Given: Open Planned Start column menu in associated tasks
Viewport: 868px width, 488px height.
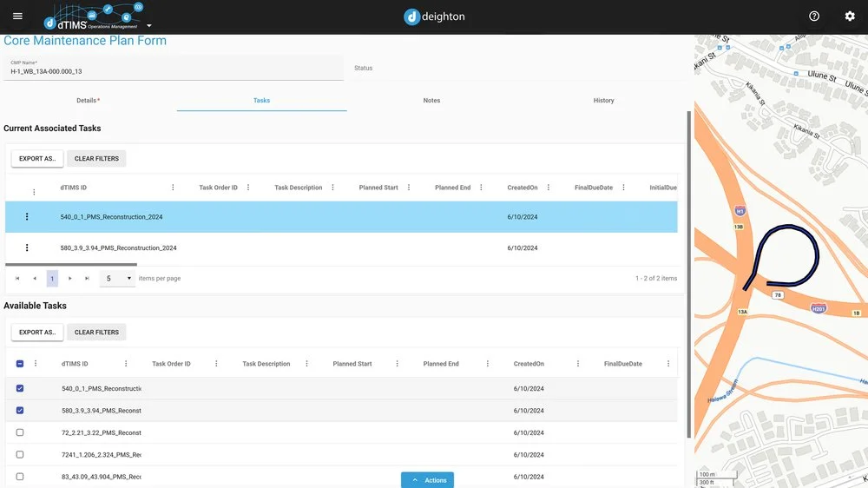Looking at the screenshot, I should coord(409,188).
